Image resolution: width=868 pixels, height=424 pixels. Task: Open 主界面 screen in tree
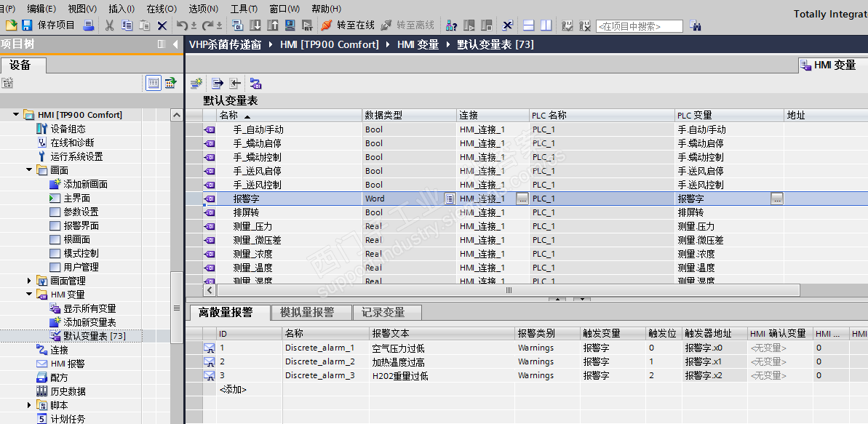[x=76, y=198]
